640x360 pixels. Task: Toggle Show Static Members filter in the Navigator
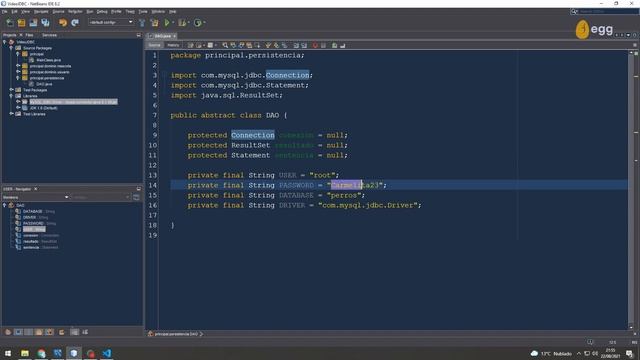pos(29,332)
